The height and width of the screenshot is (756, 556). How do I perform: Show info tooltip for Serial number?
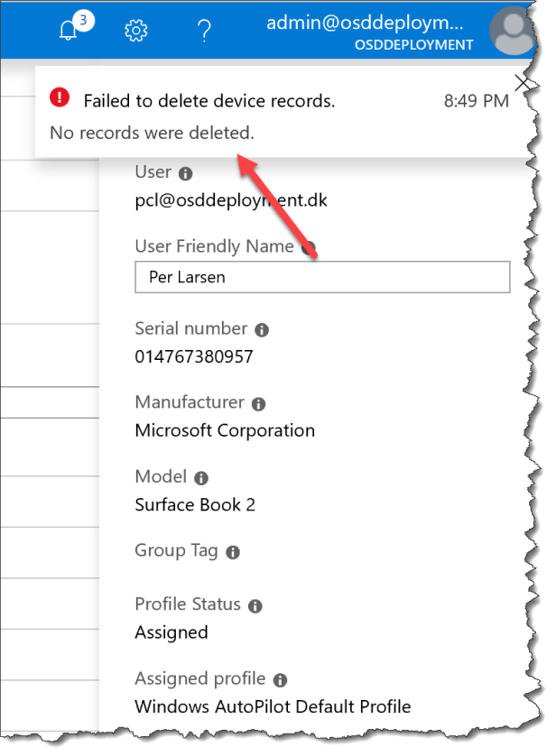[x=262, y=330]
